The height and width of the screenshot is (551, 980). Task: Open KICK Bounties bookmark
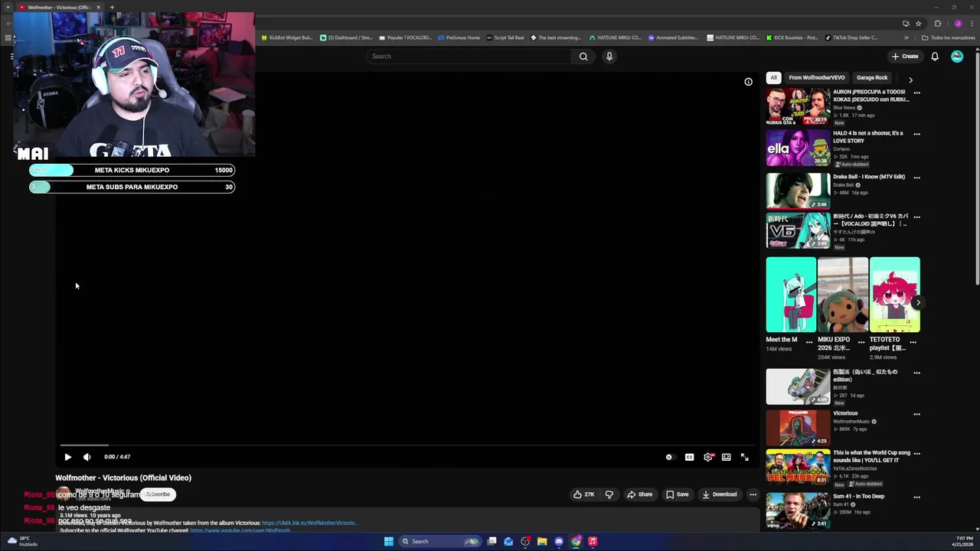click(x=792, y=37)
